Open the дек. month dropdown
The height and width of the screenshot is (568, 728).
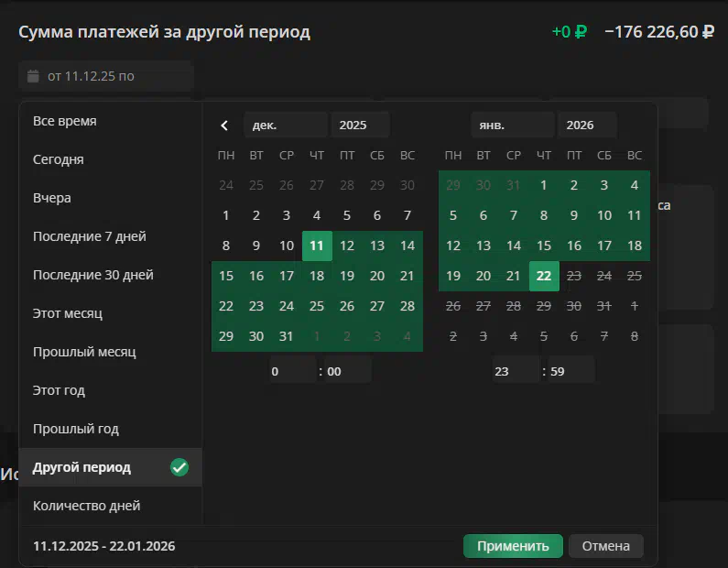coord(285,126)
